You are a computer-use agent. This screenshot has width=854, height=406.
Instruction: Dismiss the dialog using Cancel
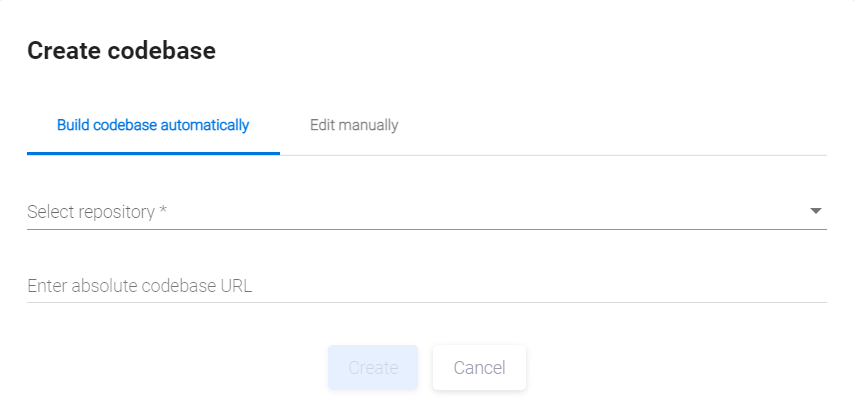(479, 368)
